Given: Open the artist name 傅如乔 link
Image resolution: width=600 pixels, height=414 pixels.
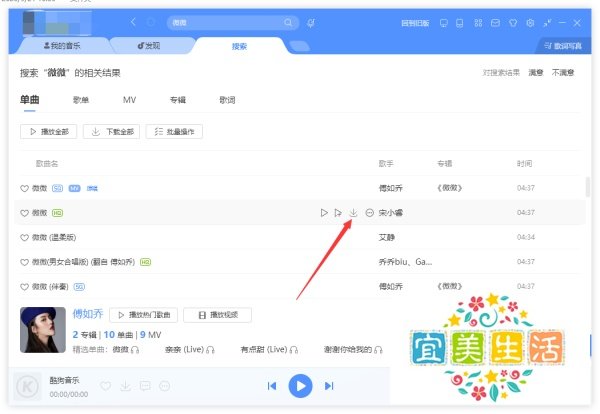Looking at the screenshot, I should point(88,314).
